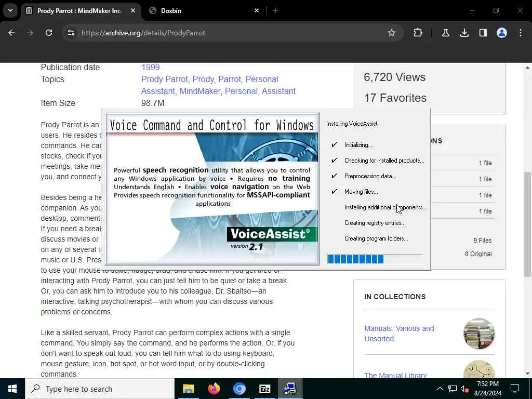Open the tab search dropdown arrow
Viewport: 532px width, 399px height.
(10, 10)
